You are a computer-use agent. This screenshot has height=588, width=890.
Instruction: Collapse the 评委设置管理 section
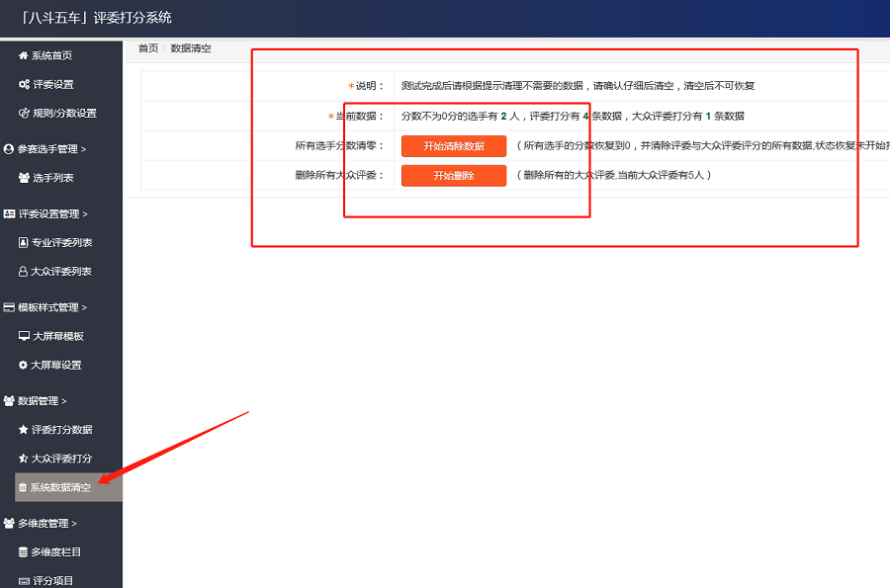point(53,213)
